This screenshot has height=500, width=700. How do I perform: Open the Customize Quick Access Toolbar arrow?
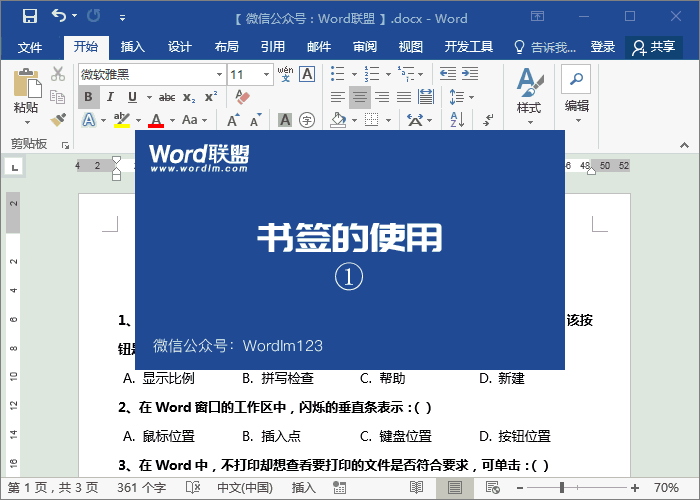122,18
